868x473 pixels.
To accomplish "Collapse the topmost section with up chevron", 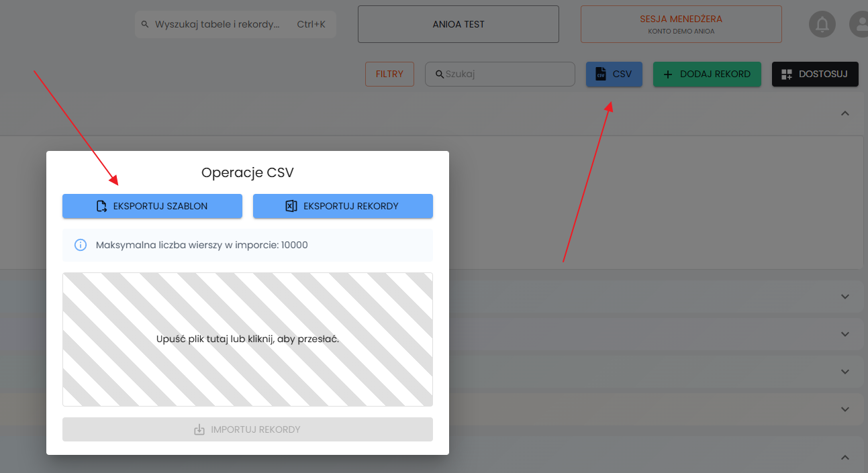I will (x=845, y=113).
